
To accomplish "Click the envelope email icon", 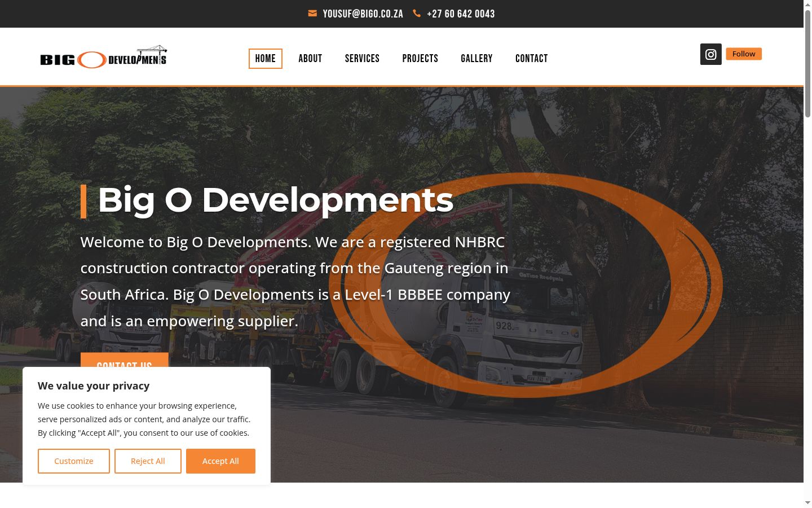I will [312, 14].
